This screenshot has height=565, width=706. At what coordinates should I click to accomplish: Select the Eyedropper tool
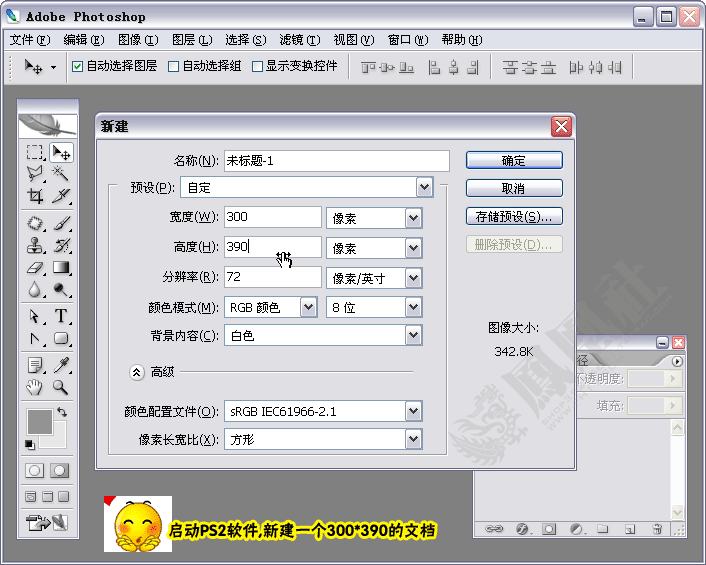61,365
